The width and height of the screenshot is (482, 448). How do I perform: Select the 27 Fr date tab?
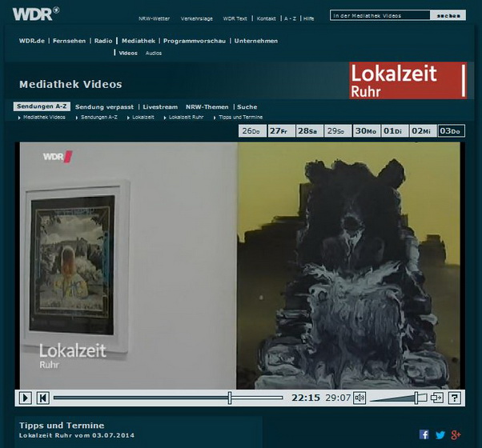pos(277,131)
